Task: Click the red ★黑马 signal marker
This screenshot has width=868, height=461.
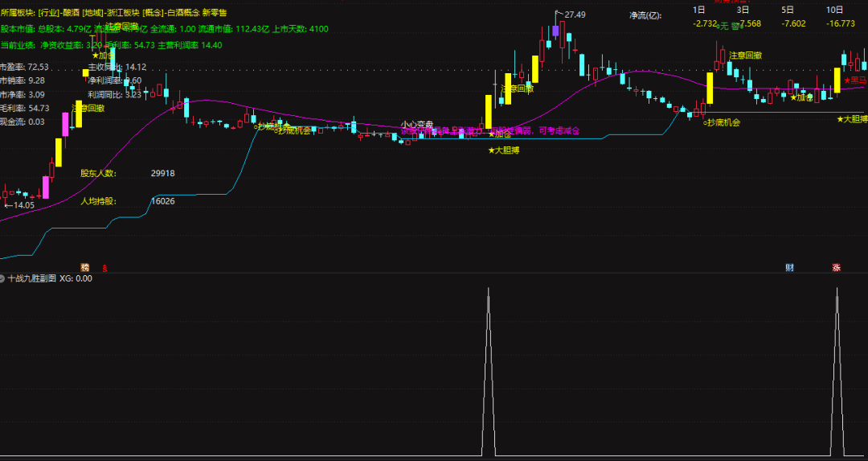Action: click(855, 80)
